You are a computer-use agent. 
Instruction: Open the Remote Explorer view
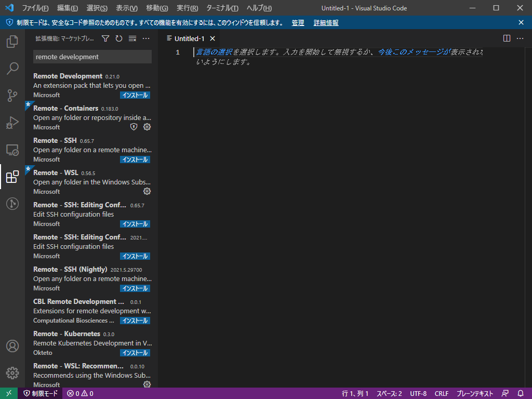tap(12, 150)
